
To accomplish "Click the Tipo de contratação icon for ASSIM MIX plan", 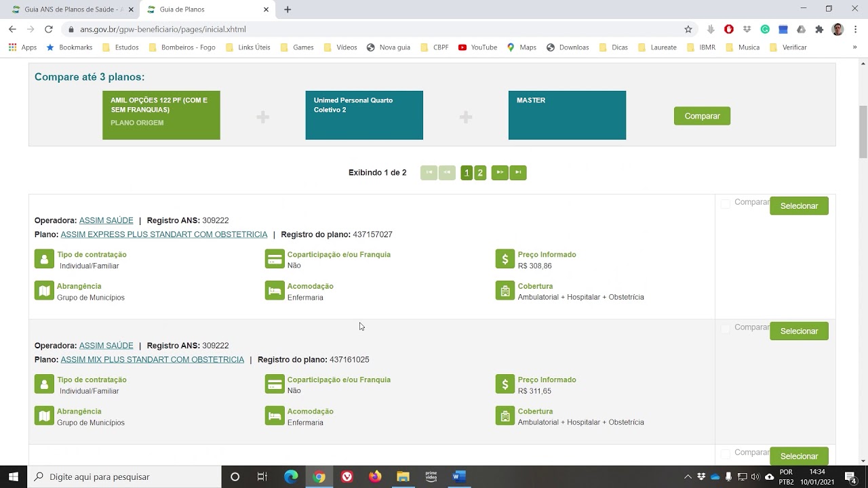I will pos(44,384).
